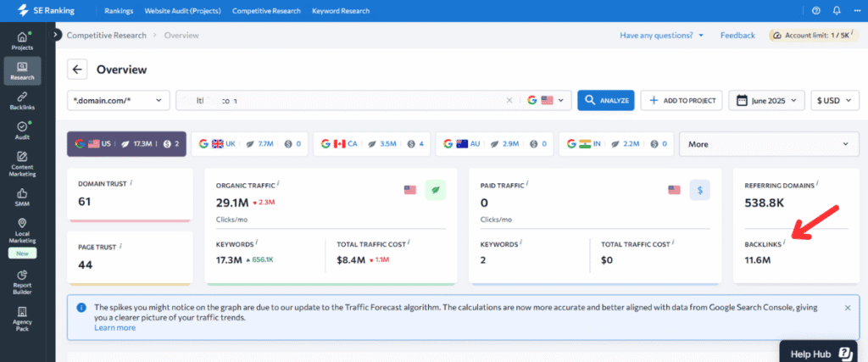Click info icon next to Paid Traffic
Viewport: 868px width, 362px height.
tap(527, 182)
